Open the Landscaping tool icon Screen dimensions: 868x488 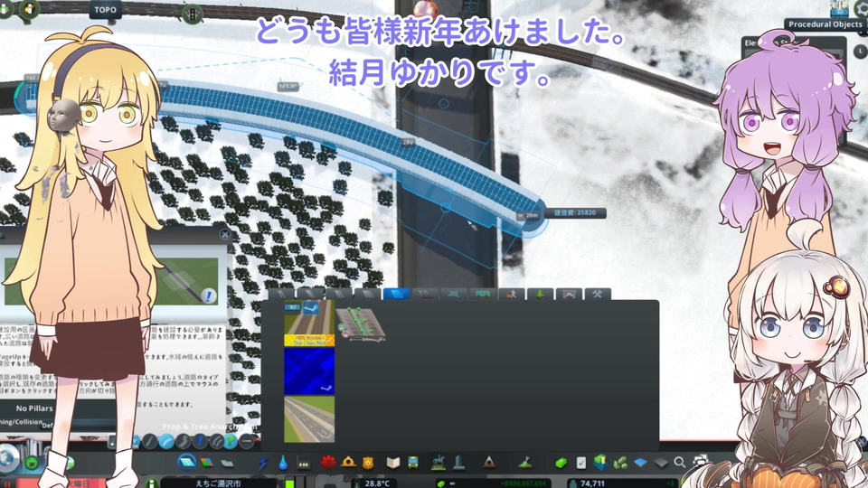click(x=524, y=462)
